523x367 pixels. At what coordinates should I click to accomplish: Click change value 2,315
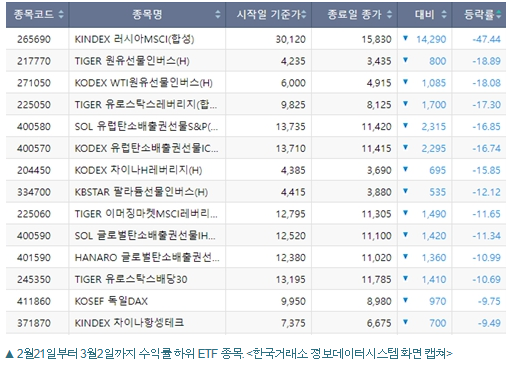point(434,126)
